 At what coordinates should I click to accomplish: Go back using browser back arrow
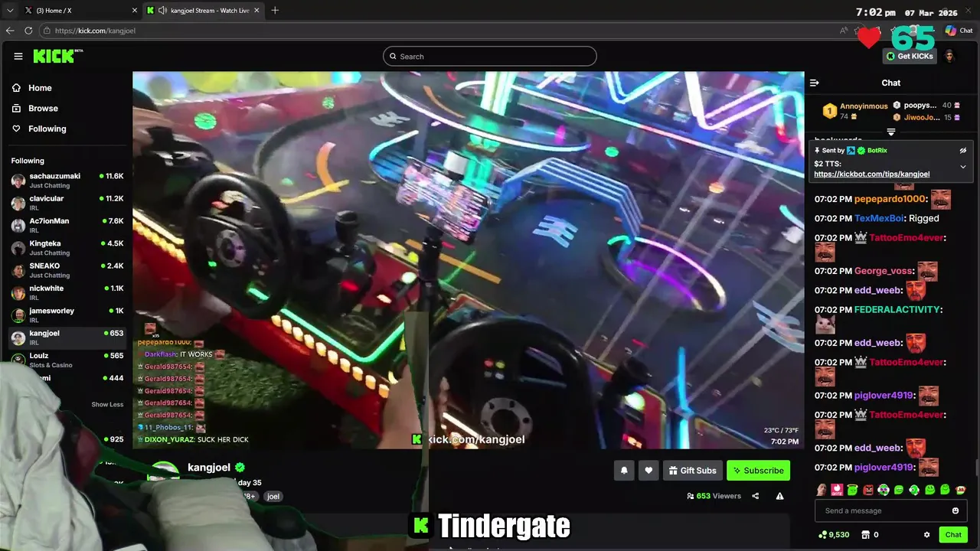[x=10, y=31]
